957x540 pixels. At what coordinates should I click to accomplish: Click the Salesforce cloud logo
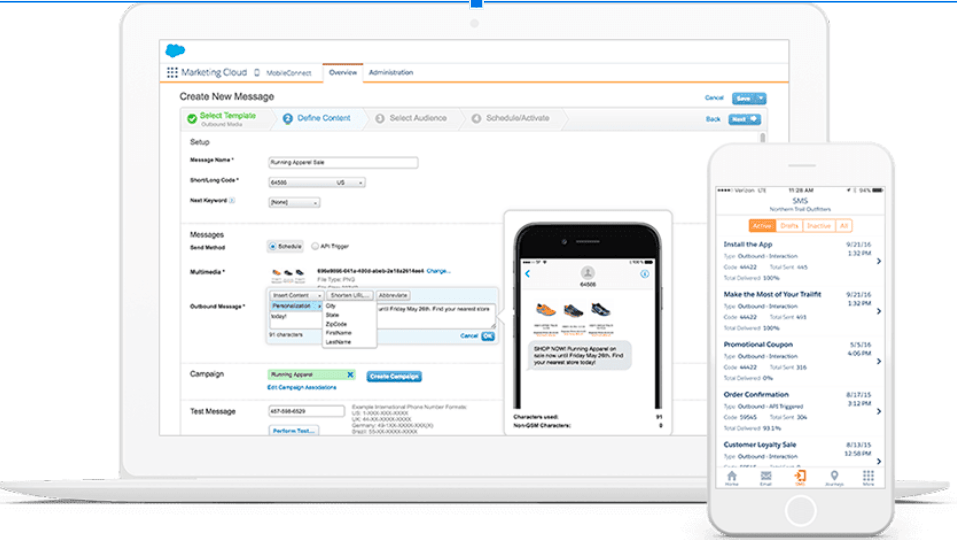tap(176, 52)
